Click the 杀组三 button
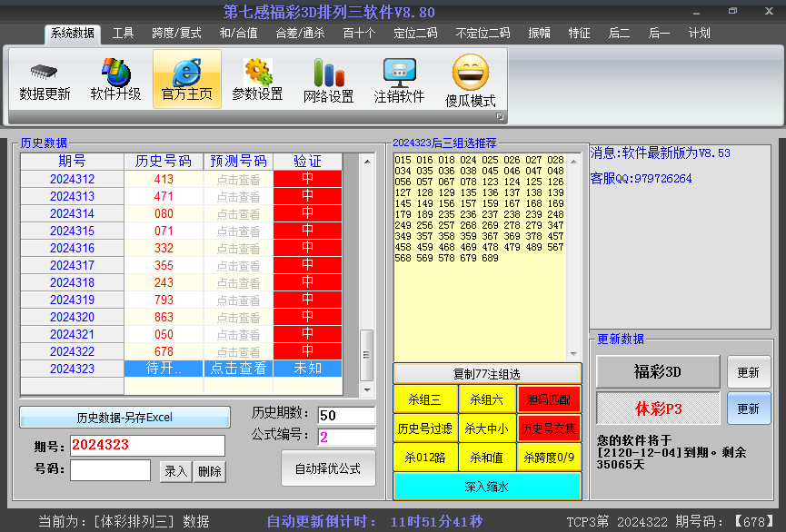This screenshot has width=786, height=532. [x=425, y=399]
